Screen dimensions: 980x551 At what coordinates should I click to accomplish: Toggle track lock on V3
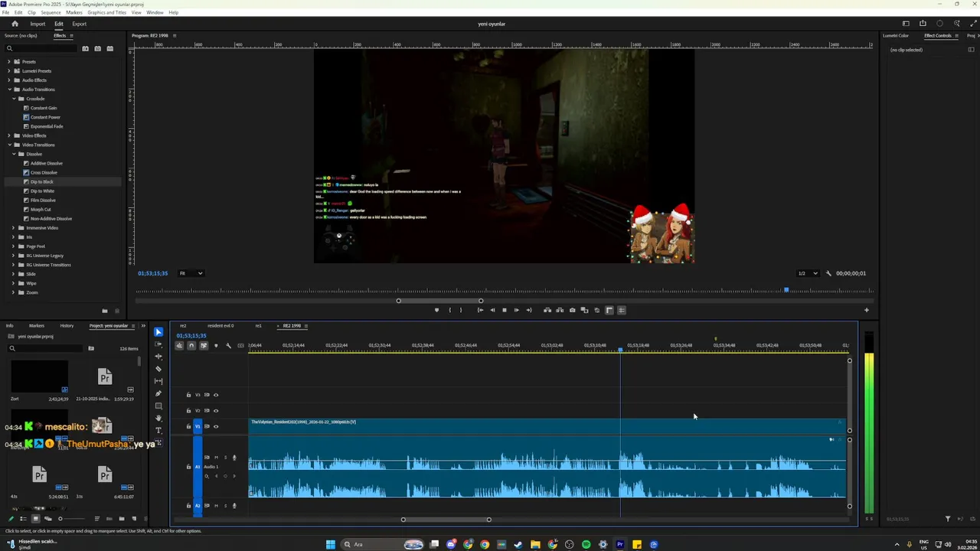[188, 395]
